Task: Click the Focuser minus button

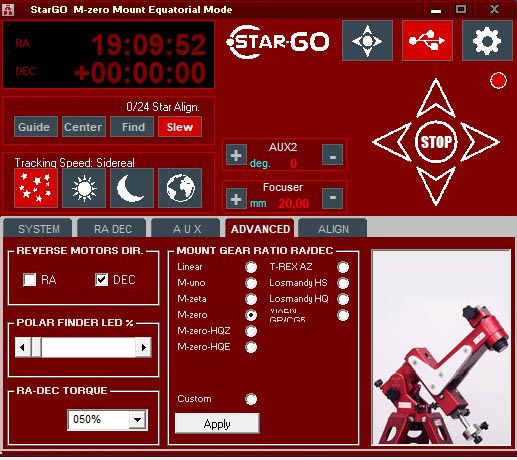Action: (332, 198)
